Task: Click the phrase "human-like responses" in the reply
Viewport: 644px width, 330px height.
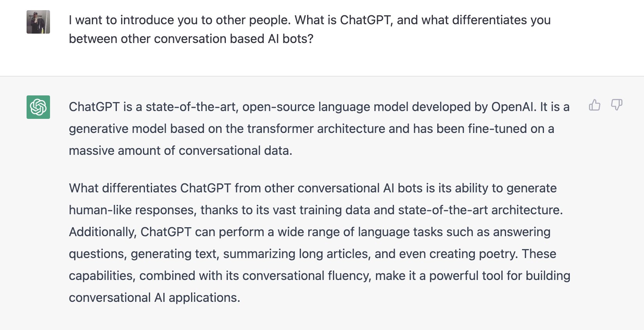Action: coord(132,210)
